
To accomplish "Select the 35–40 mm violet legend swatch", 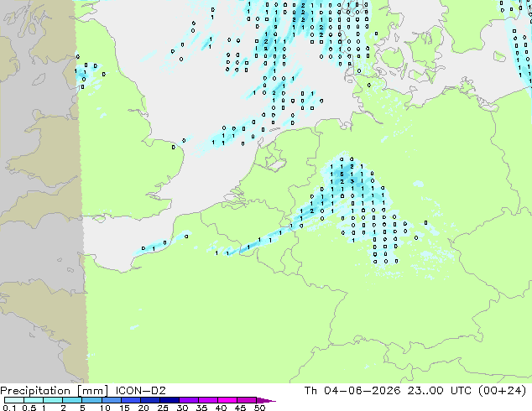I will (207, 400).
